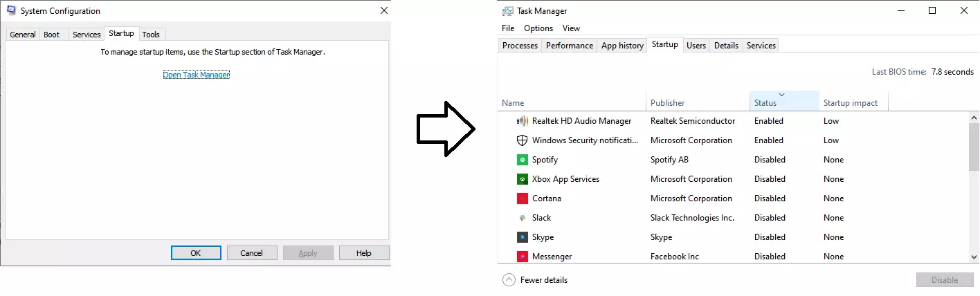Click the Spotify startup icon

tap(523, 160)
